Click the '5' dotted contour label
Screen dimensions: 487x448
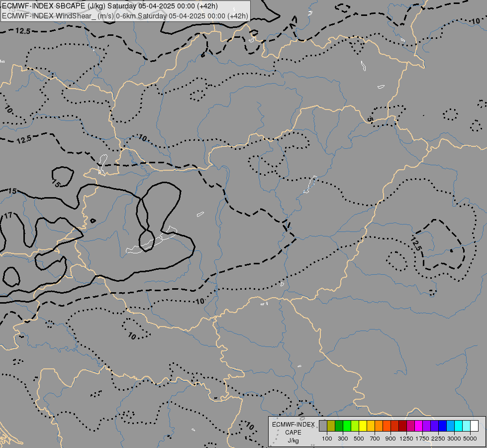click(370, 119)
